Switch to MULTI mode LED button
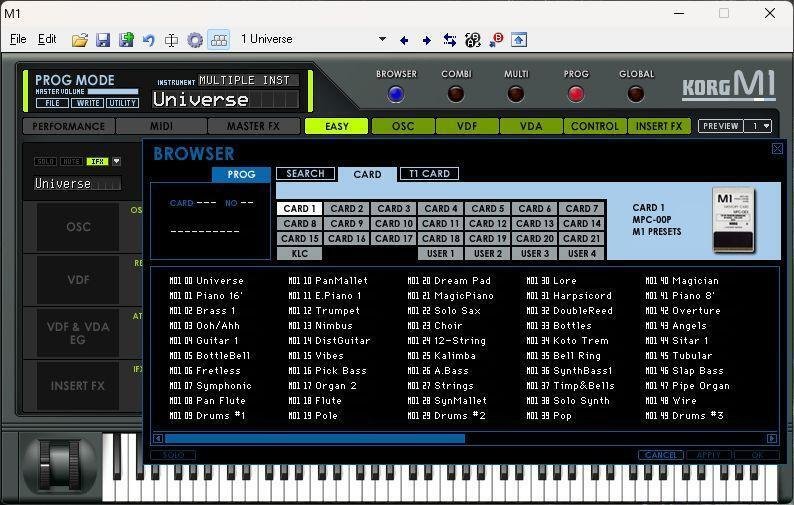794x505 pixels. 515,94
